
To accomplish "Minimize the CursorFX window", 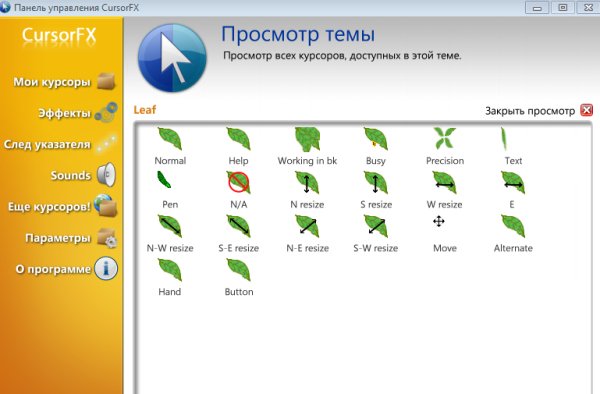I will point(537,7).
